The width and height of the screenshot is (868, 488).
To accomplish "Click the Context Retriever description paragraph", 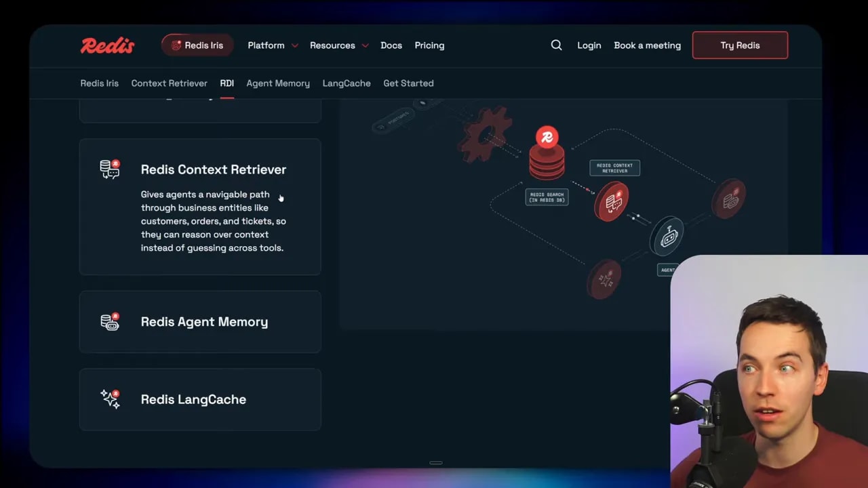I will coord(214,221).
